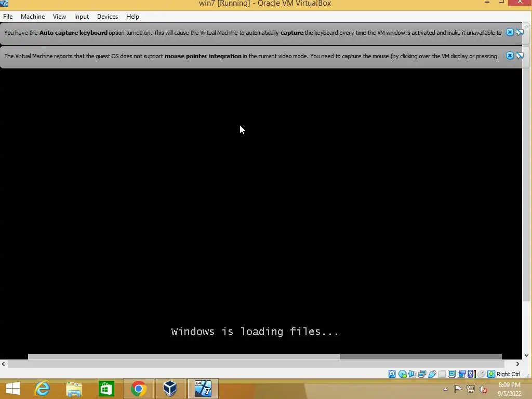
Task: Click the hard disk activity status icon
Action: click(392, 374)
